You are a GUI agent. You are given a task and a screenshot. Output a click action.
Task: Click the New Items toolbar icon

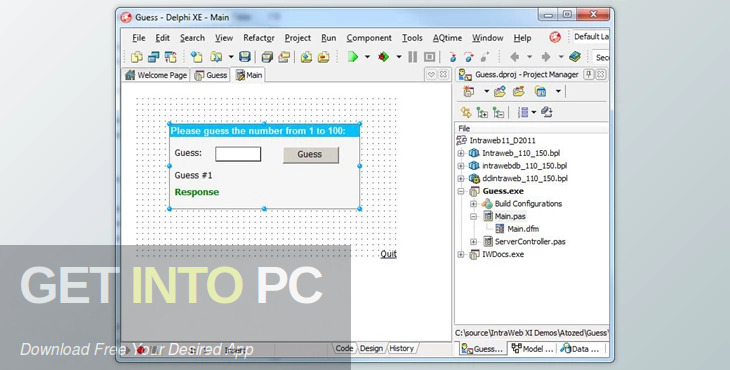point(196,57)
